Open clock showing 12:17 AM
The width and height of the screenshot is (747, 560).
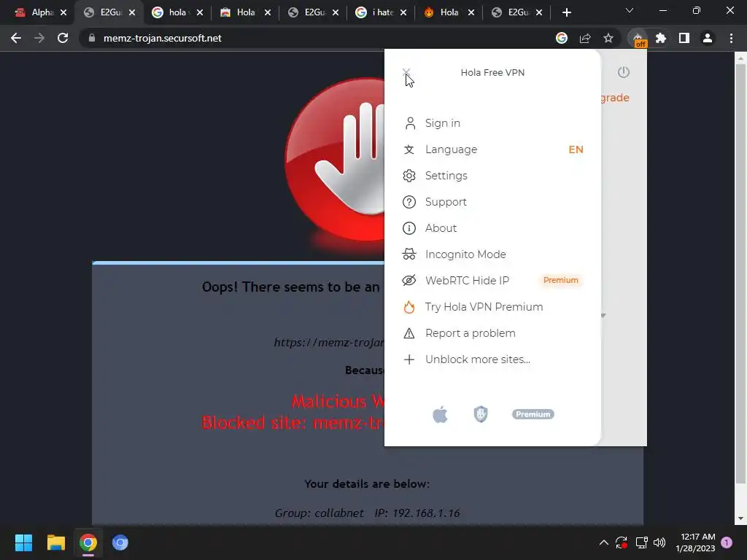[x=695, y=542]
